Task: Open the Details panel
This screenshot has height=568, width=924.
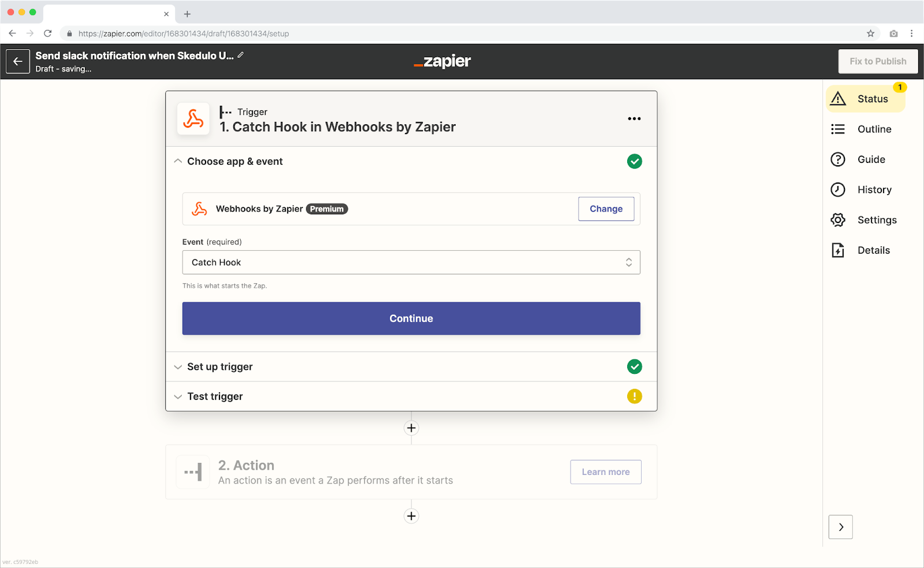Action: (866, 250)
